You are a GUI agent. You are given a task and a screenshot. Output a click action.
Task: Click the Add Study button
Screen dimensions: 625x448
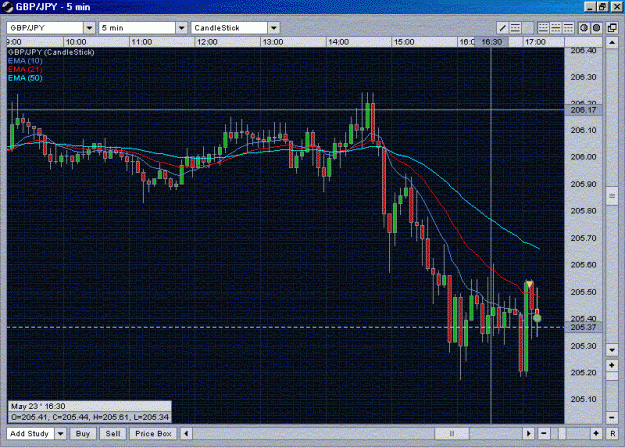[30, 433]
